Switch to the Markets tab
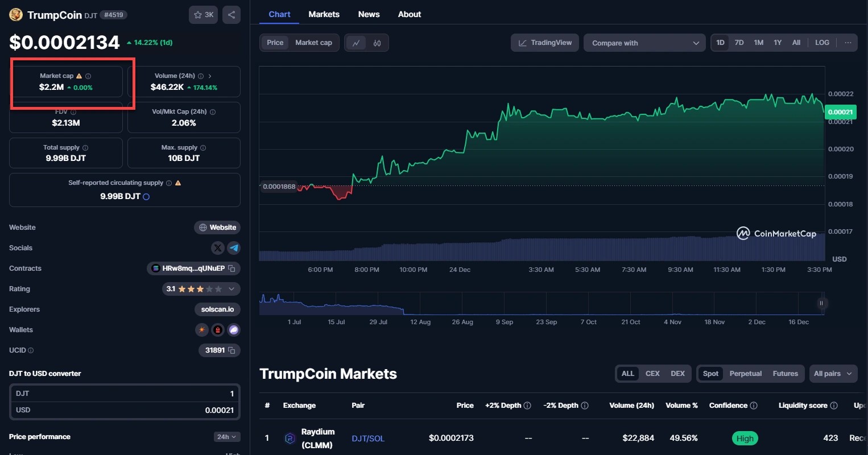868x455 pixels. (324, 14)
